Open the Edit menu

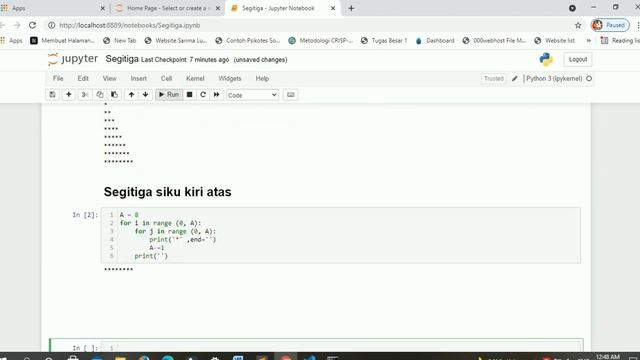(83, 78)
